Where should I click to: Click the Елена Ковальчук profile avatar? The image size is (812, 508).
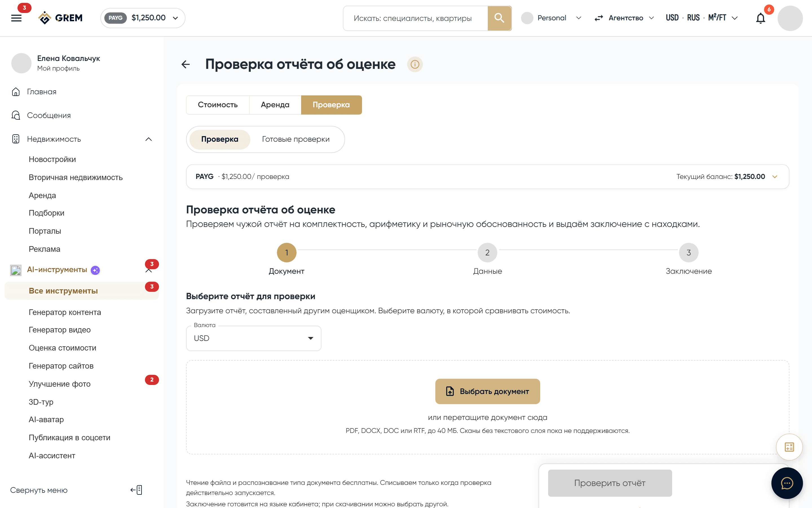[21, 63]
